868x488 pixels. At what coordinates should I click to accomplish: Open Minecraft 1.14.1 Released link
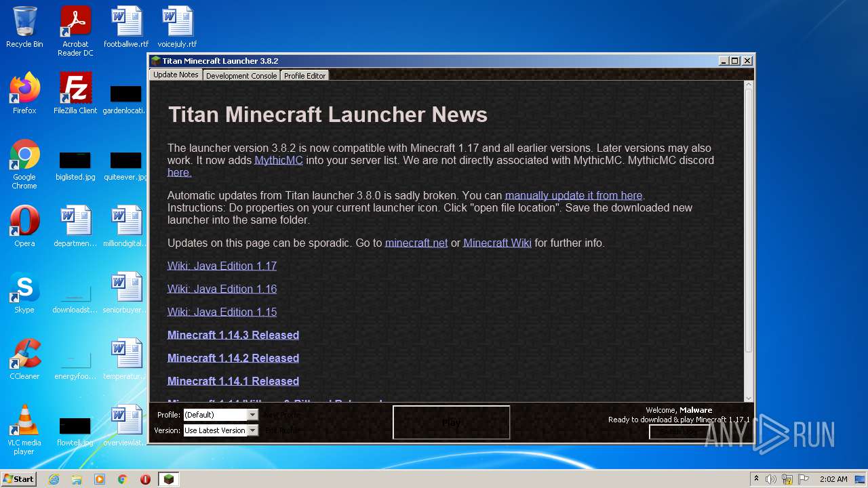(233, 382)
